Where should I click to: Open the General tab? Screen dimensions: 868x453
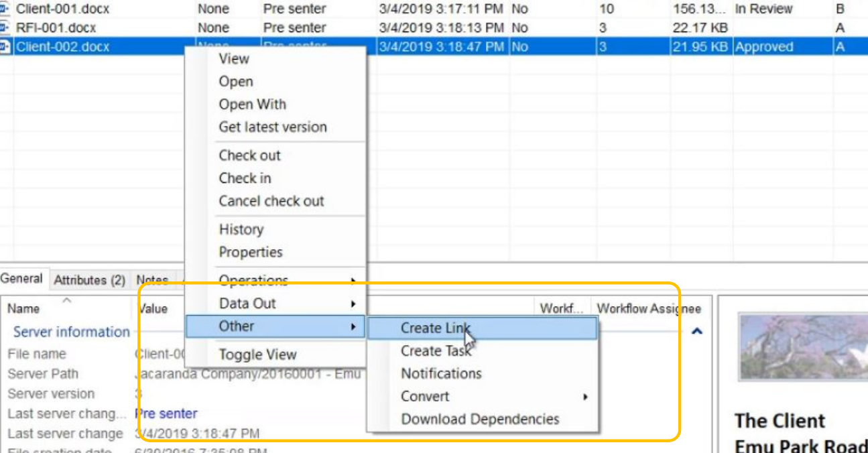[21, 279]
